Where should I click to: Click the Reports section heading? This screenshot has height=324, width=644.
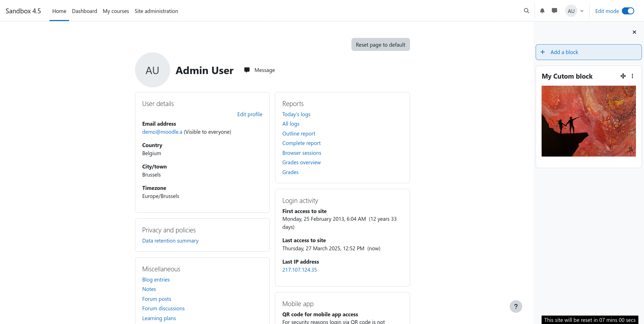click(293, 104)
